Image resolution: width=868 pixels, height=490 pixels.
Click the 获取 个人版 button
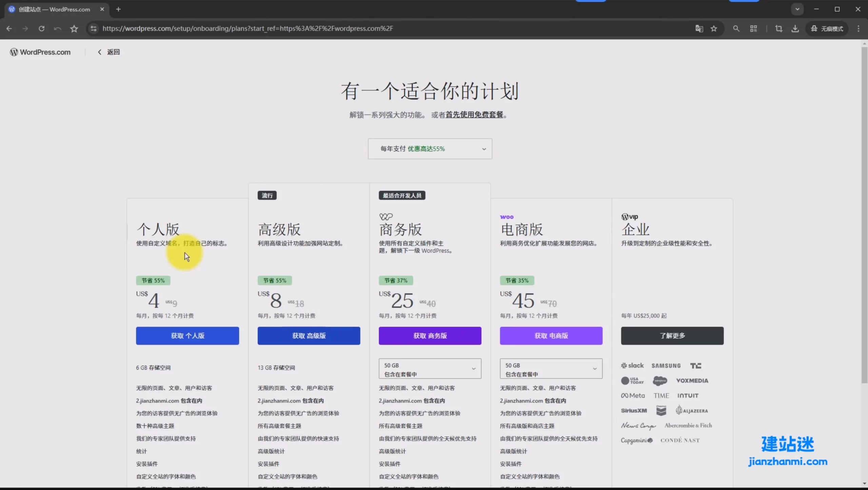point(187,335)
